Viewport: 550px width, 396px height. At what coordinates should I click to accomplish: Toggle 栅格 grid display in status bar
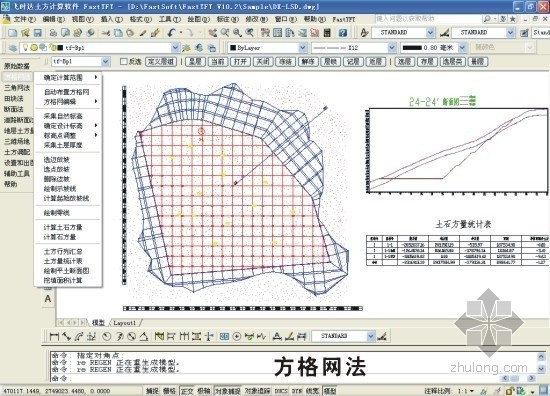(169, 391)
